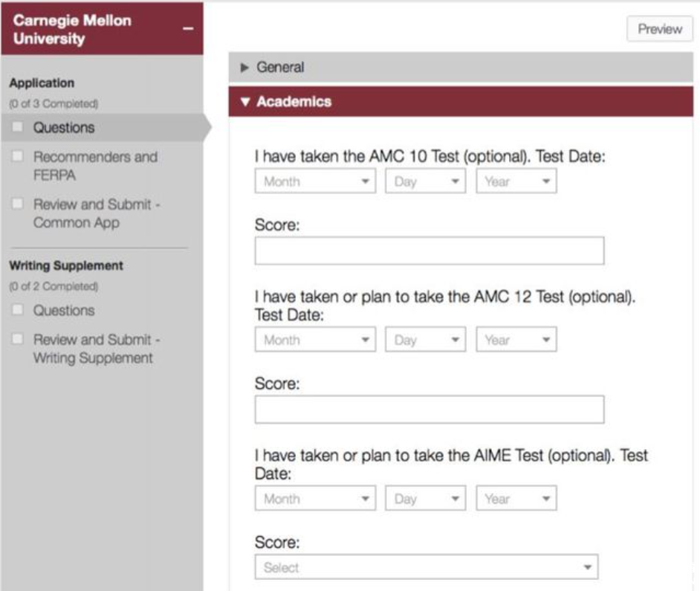Image resolution: width=700 pixels, height=591 pixels.
Task: Expand the General section
Action: pyautogui.click(x=461, y=68)
